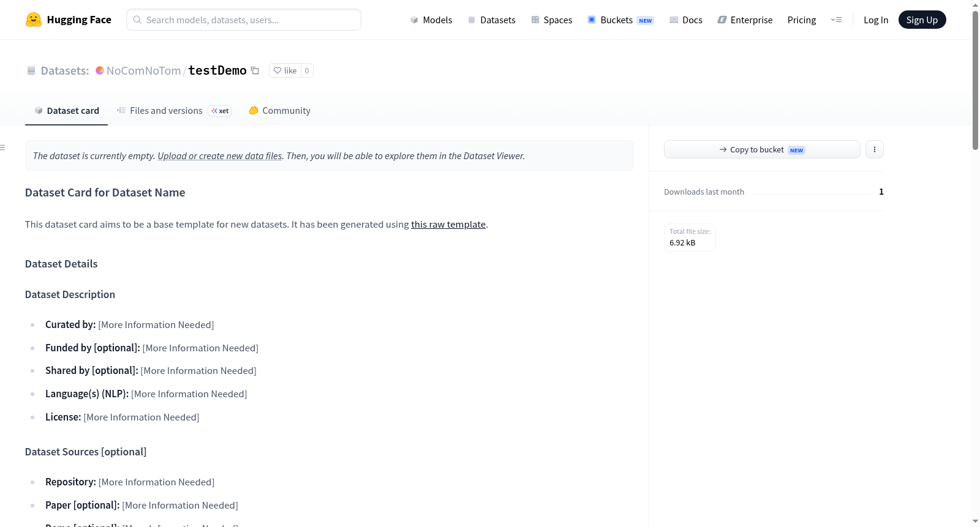Click the xet badge
Image resolution: width=980 pixels, height=527 pixels.
220,111
